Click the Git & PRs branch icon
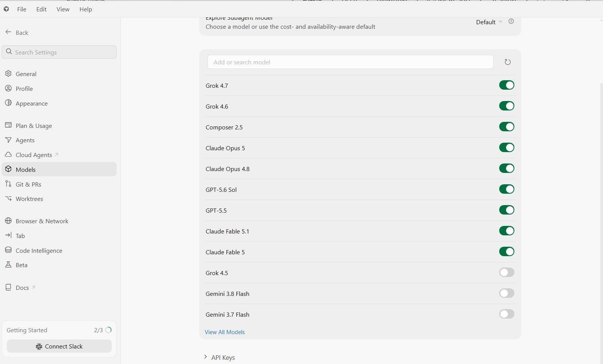The width and height of the screenshot is (603, 364). pos(8,184)
